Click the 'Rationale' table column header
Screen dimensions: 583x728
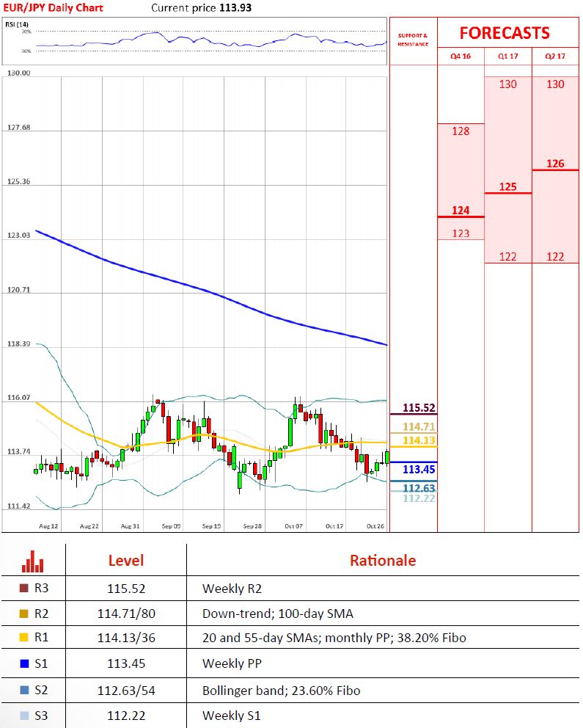pyautogui.click(x=383, y=561)
